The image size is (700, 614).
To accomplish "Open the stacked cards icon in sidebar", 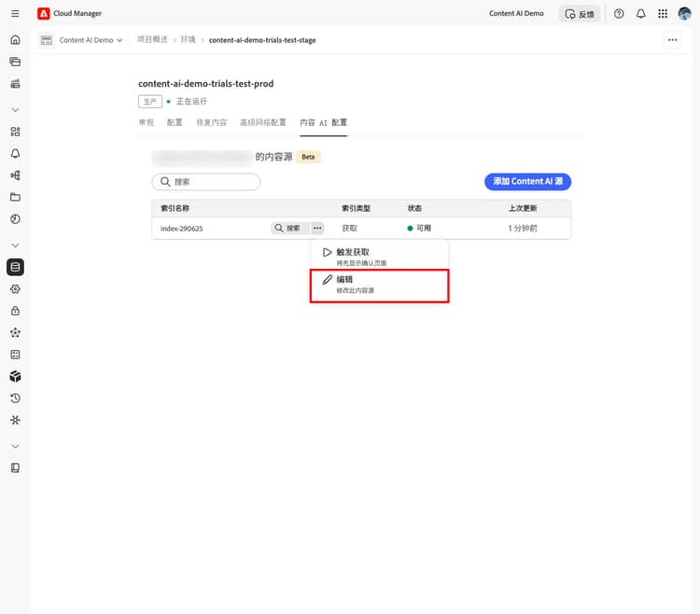I will tap(15, 62).
